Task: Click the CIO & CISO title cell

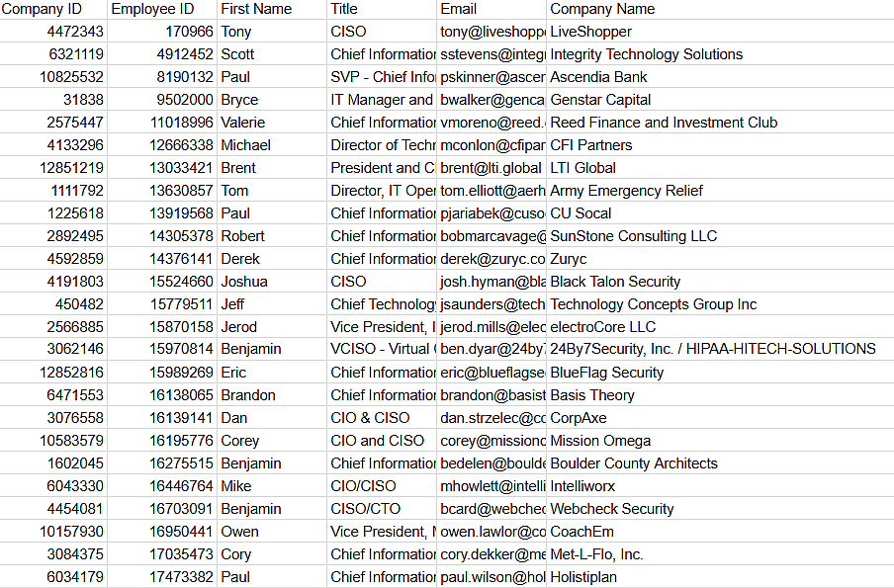Action: click(x=370, y=418)
